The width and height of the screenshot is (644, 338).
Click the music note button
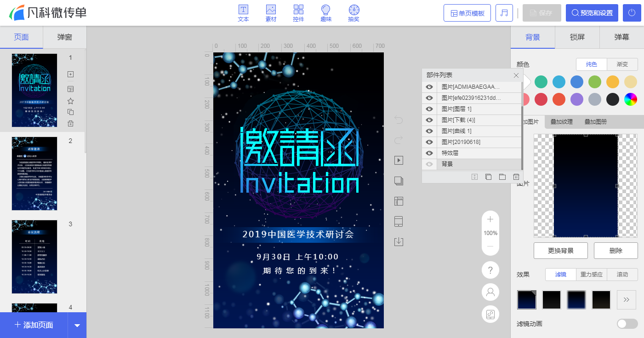tap(504, 13)
